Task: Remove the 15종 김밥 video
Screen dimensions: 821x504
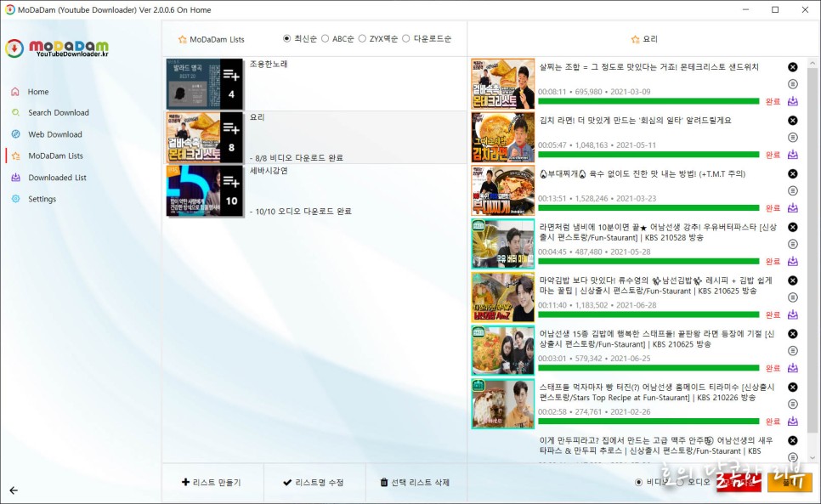Action: pos(793,334)
